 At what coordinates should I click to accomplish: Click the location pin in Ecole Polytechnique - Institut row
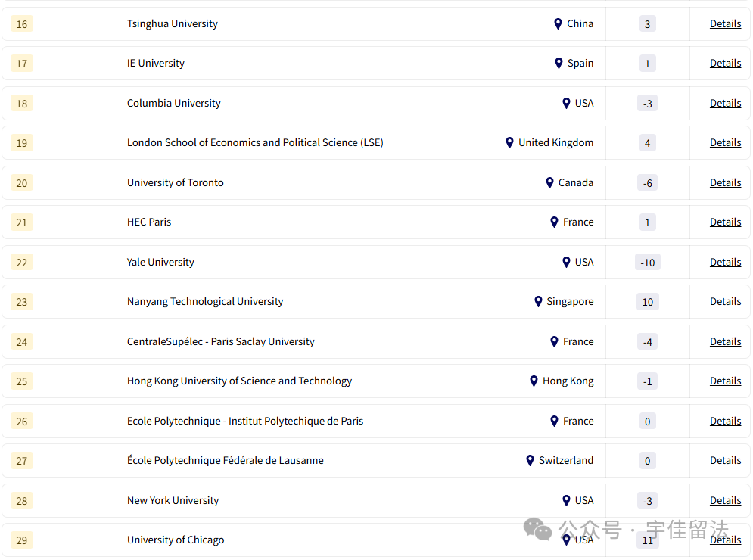tap(554, 422)
